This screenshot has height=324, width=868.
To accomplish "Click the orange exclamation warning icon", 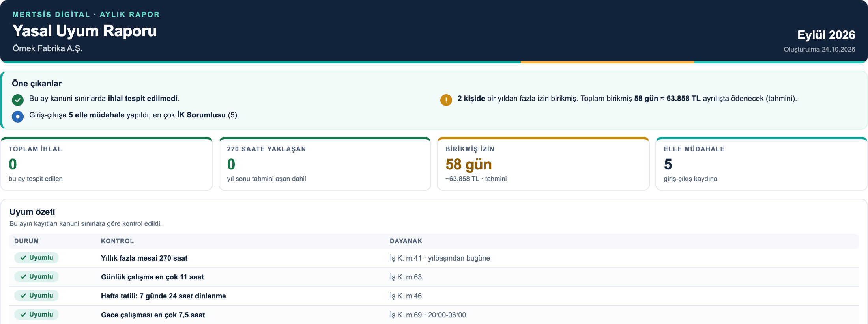I will tap(446, 100).
